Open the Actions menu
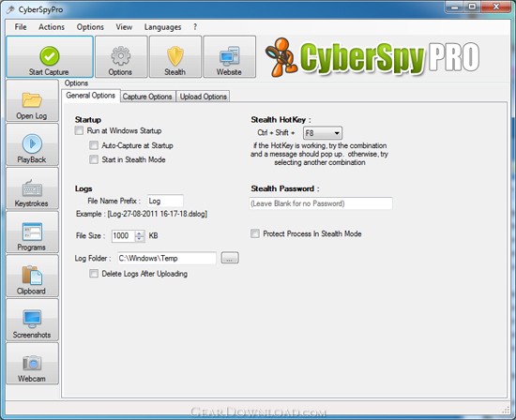 click(x=52, y=27)
